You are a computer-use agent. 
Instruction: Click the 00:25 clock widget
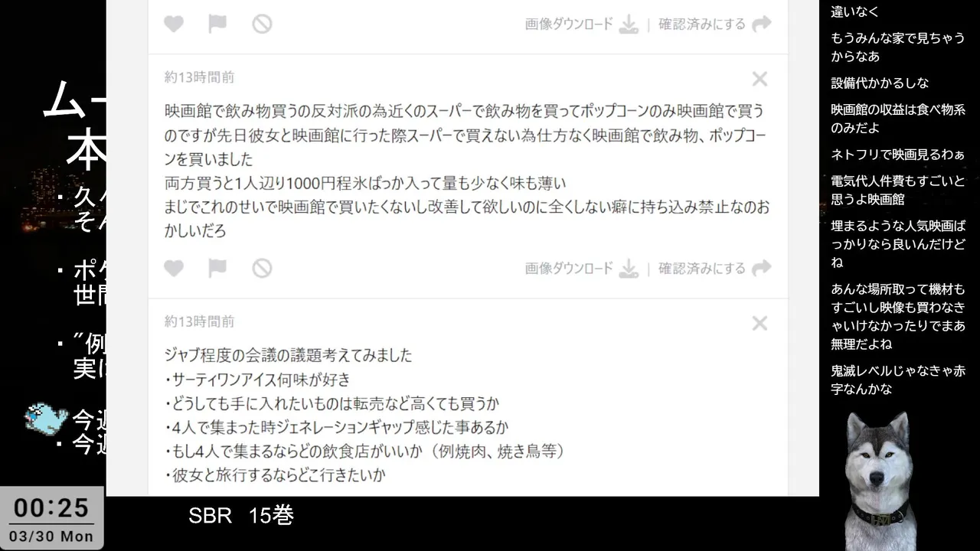(x=51, y=508)
